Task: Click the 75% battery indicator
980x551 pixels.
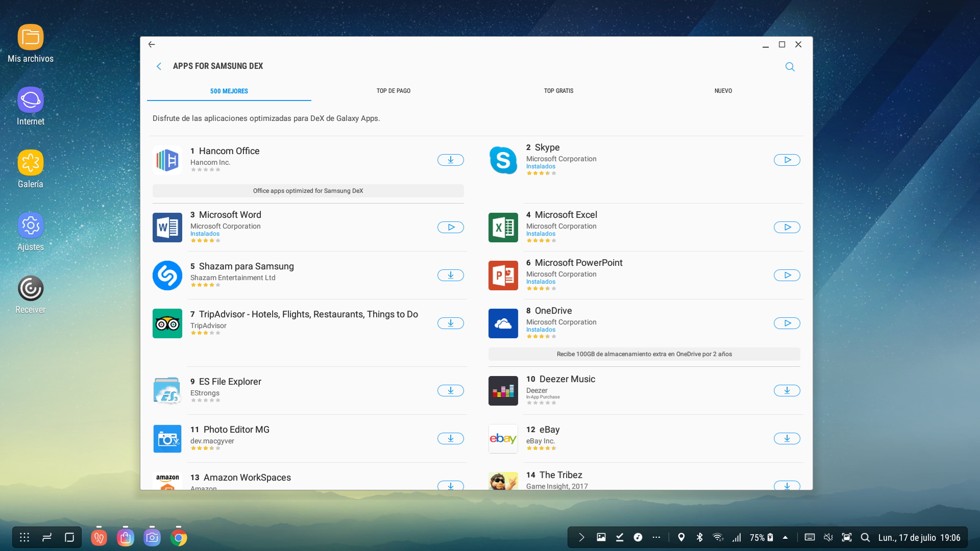Action: pyautogui.click(x=762, y=538)
